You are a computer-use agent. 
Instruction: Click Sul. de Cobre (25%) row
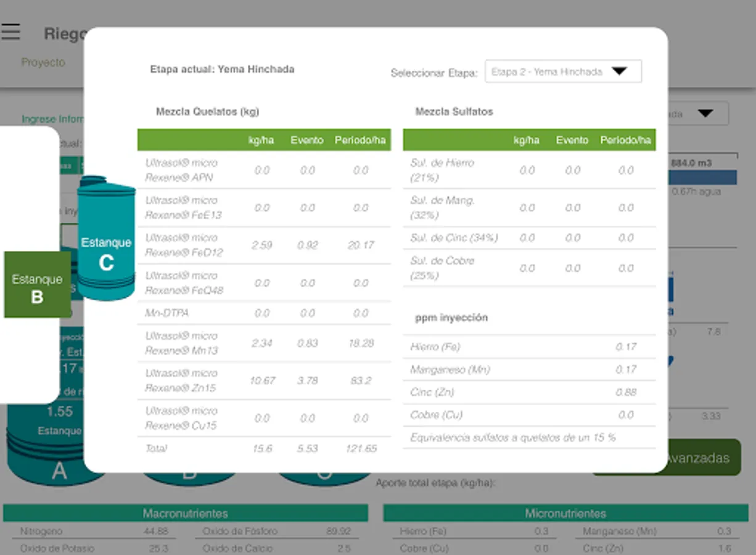pyautogui.click(x=529, y=268)
